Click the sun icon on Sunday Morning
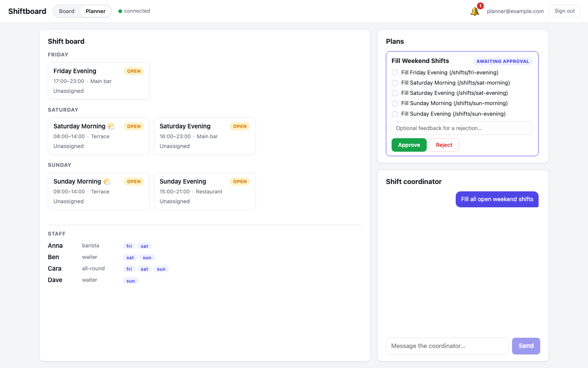This screenshot has height=368, width=588. 107,182
